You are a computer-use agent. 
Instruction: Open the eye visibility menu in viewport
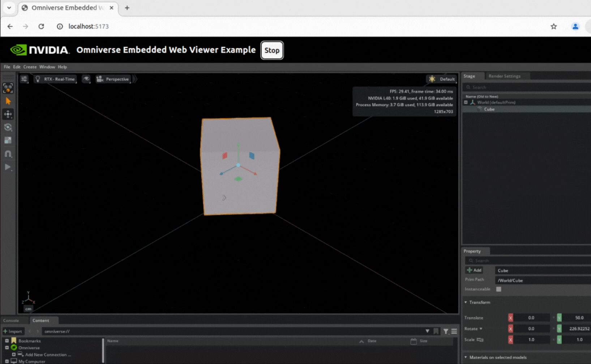[86, 79]
